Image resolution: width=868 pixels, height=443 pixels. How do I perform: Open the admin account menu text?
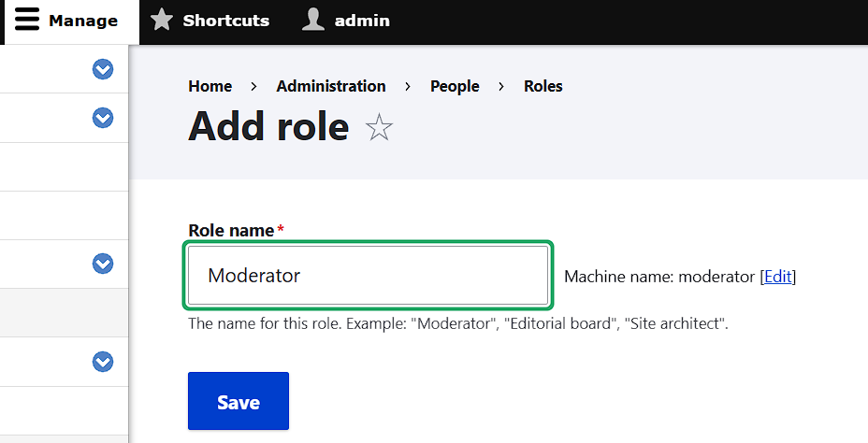click(362, 21)
